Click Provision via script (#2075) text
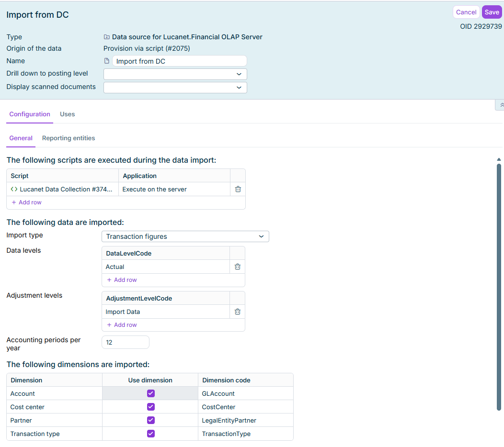This screenshot has height=447, width=504. (x=147, y=48)
